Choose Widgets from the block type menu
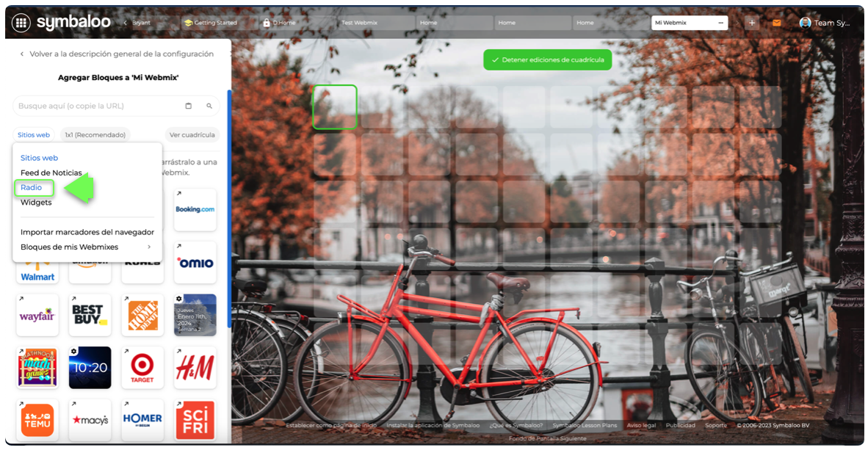This screenshot has height=450, width=868. coord(36,203)
